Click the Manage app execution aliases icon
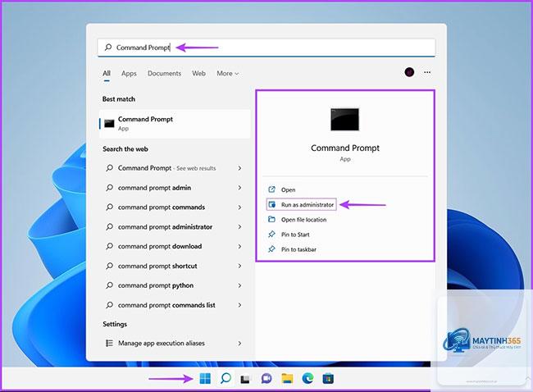Viewport: 533px width, 392px height. [109, 343]
